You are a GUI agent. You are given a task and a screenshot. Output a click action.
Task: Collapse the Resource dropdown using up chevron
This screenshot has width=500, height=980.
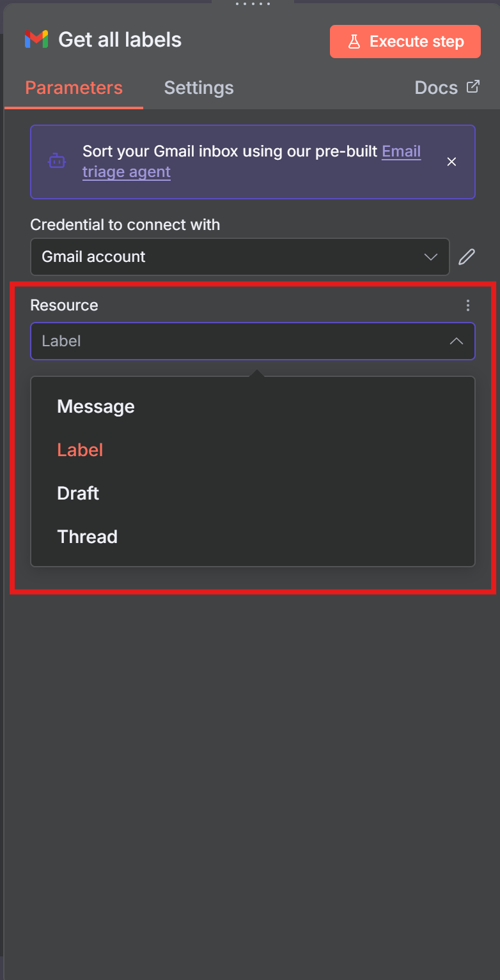pos(456,341)
